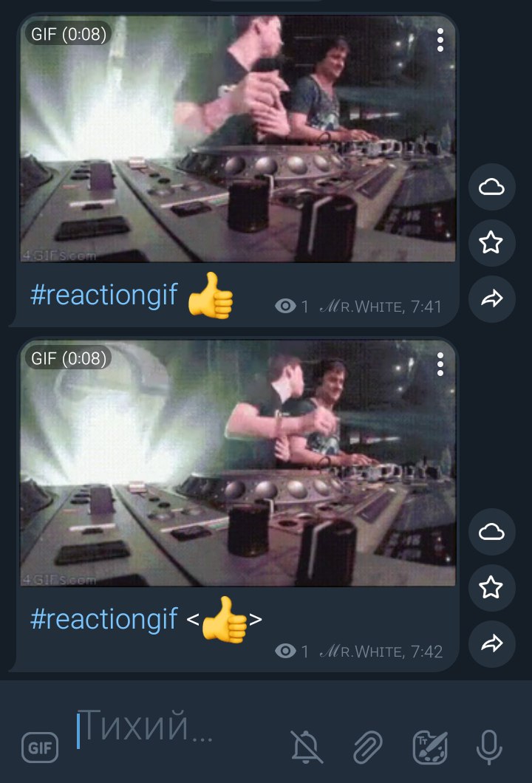This screenshot has height=783, width=532.
Task: Attach a file with paperclip icon
Action: click(x=368, y=747)
